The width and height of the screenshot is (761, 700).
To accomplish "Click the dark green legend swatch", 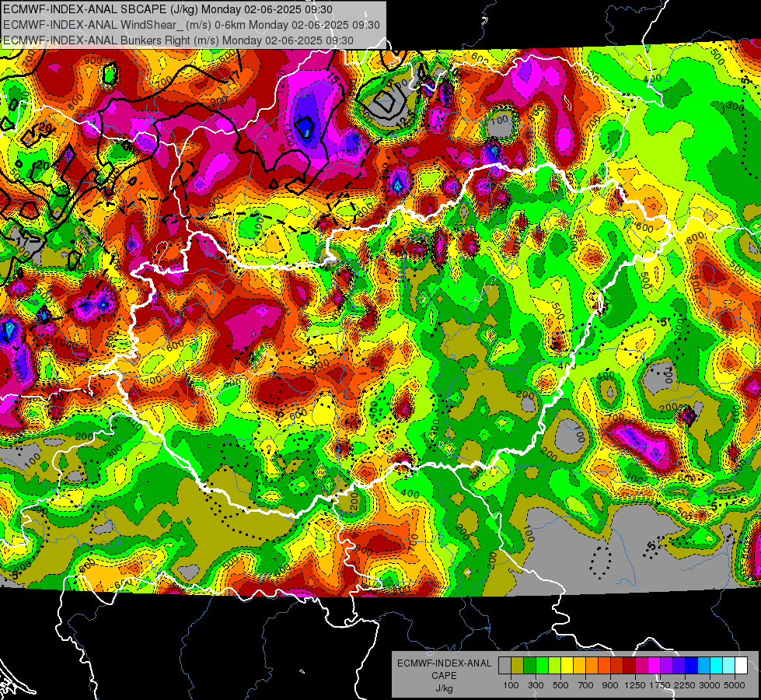I will 529,666.
